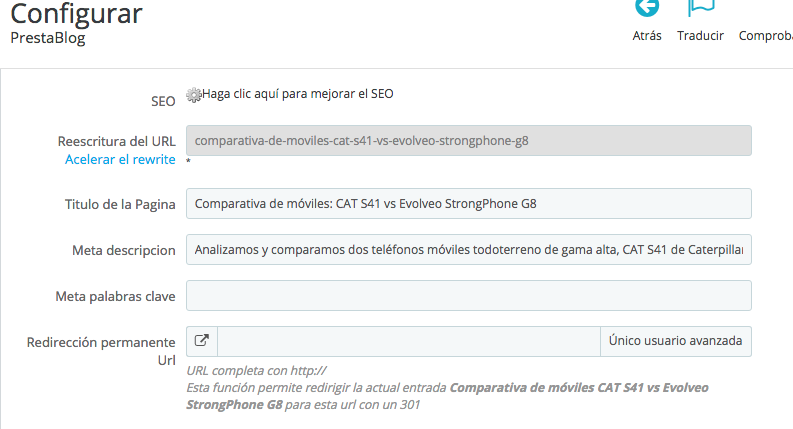Follow the 'Haga clic aquí para mejorar el SEO' link
The image size is (793, 429).
tap(298, 94)
